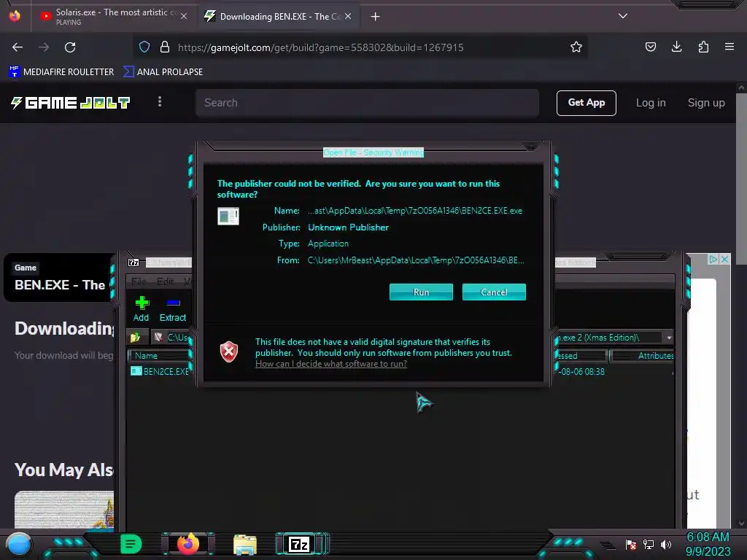Select the BEN2CE.EXE file row in 7-Zip
747x560 pixels.
click(160, 371)
